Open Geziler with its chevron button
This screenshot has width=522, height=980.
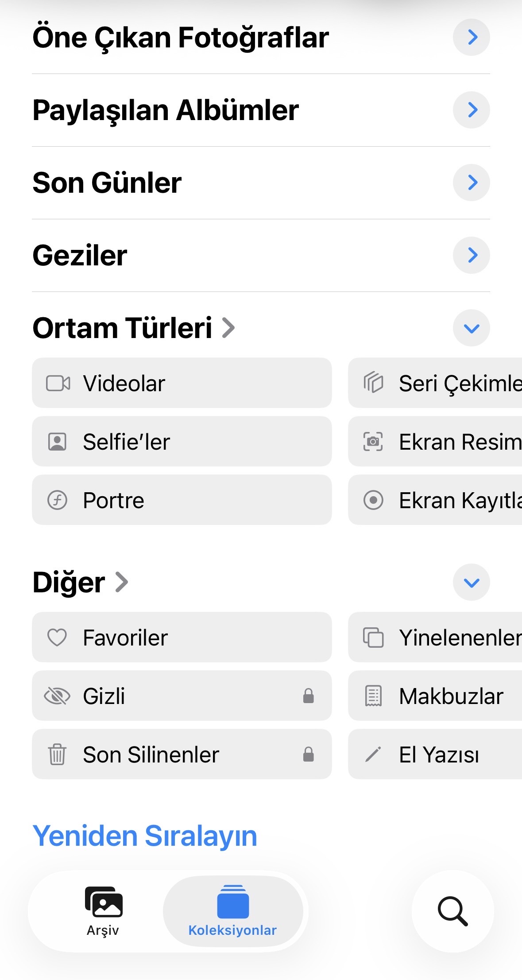point(472,255)
